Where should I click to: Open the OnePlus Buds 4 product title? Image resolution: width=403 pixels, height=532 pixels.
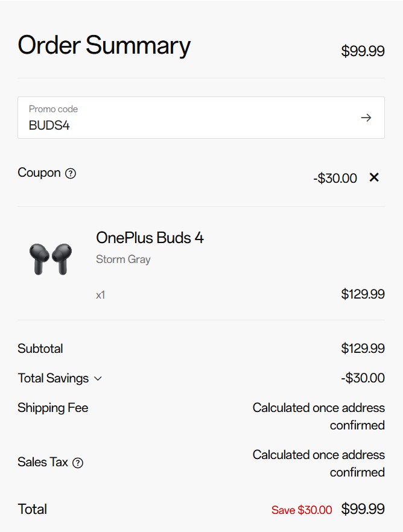150,238
